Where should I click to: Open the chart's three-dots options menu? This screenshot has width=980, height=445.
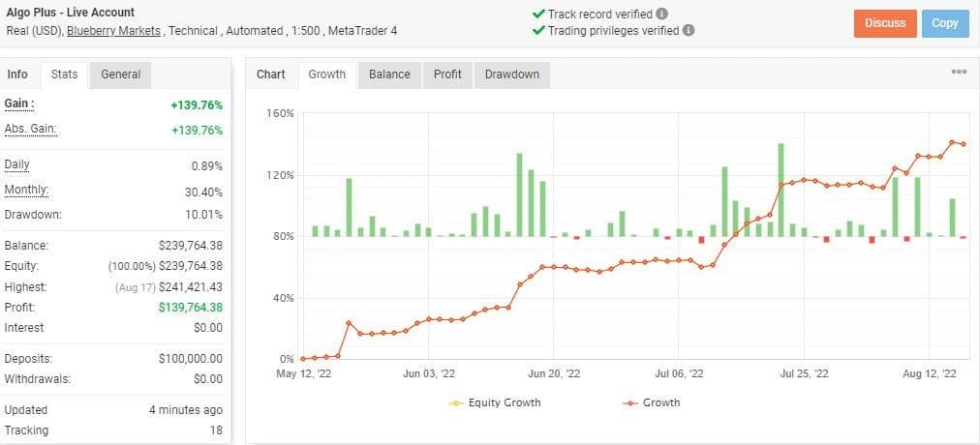coord(959,72)
